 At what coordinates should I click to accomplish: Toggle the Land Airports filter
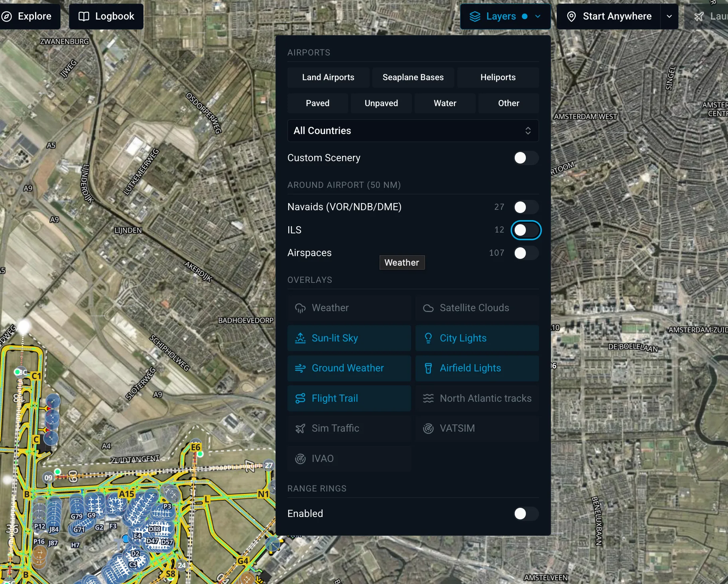click(x=328, y=77)
